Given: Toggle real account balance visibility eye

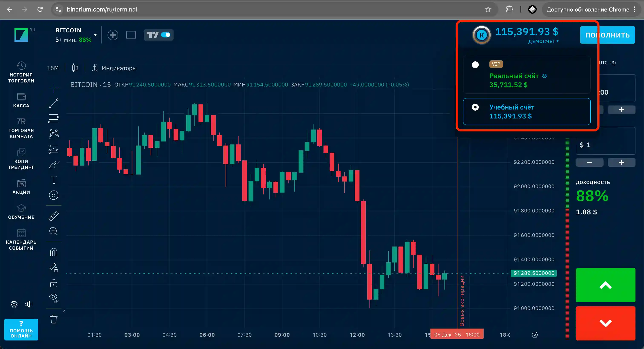Looking at the screenshot, I should pos(545,76).
